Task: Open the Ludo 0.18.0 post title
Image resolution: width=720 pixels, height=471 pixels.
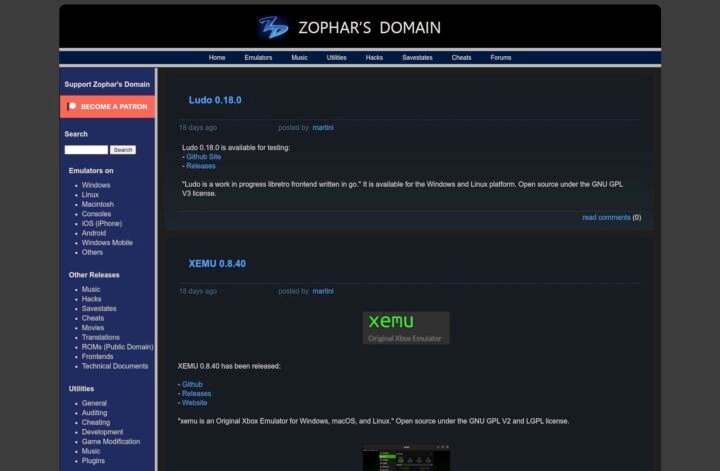Action: pos(215,100)
